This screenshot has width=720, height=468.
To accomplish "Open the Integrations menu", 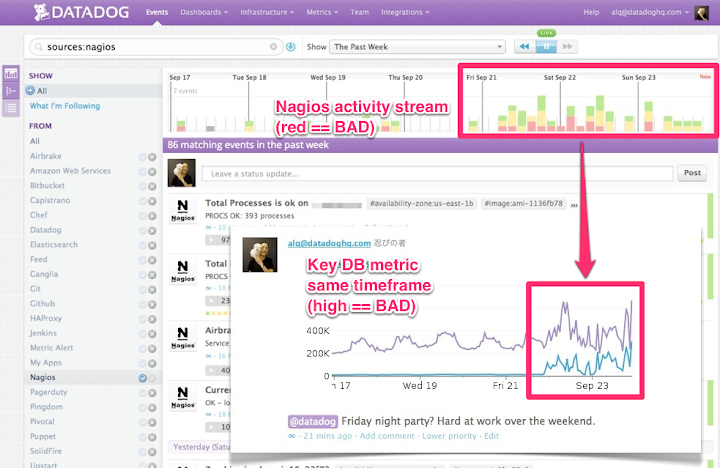I will [x=405, y=12].
